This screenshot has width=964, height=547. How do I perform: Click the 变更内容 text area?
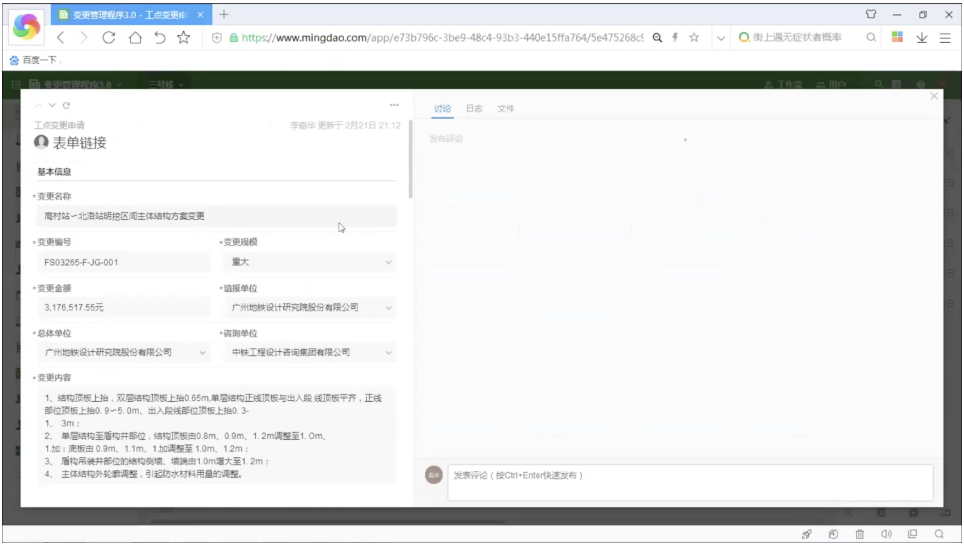(216, 436)
